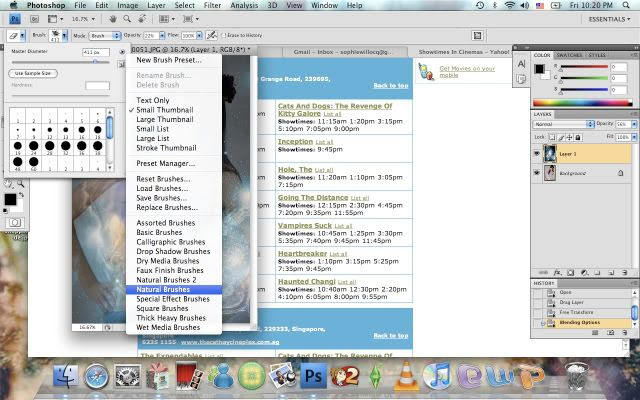This screenshot has width=640, height=400.
Task: Choose New Brush Preset menu entry
Action: [x=174, y=60]
